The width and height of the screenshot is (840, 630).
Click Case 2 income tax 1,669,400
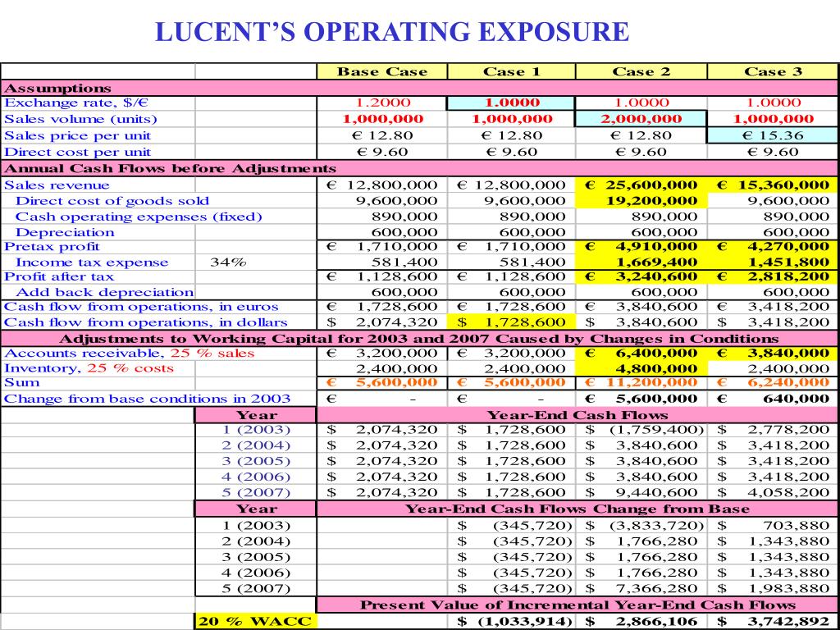[x=641, y=262]
